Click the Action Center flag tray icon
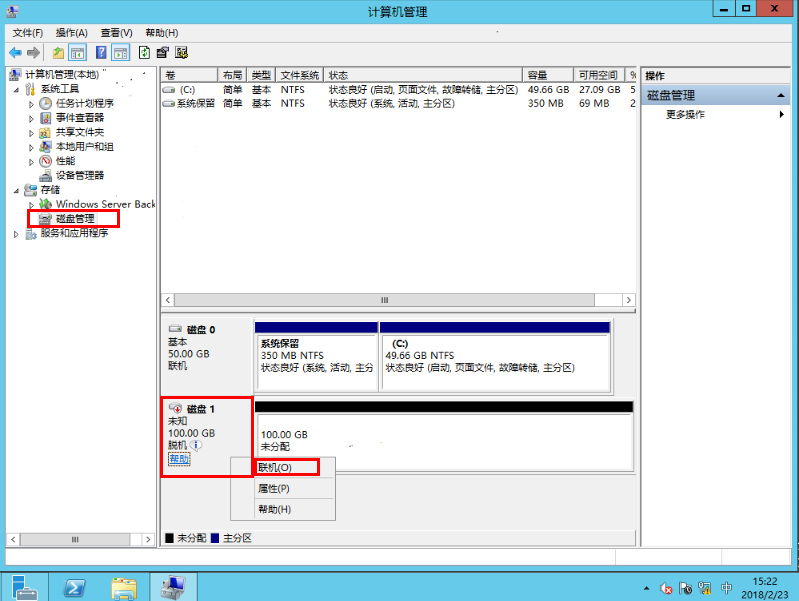This screenshot has width=799, height=601. pos(685,588)
